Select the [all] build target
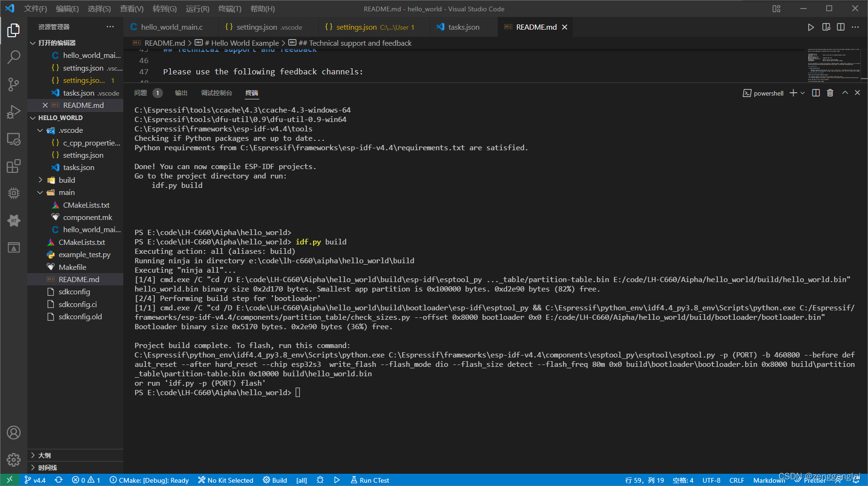This screenshot has width=868, height=486. [302, 480]
